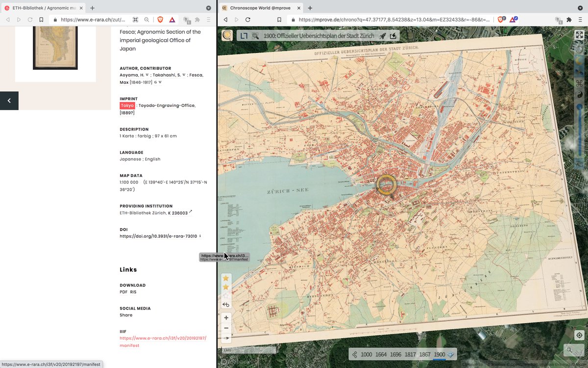Click Share under Social Media
Screen dimensions: 588x368
[126, 315]
